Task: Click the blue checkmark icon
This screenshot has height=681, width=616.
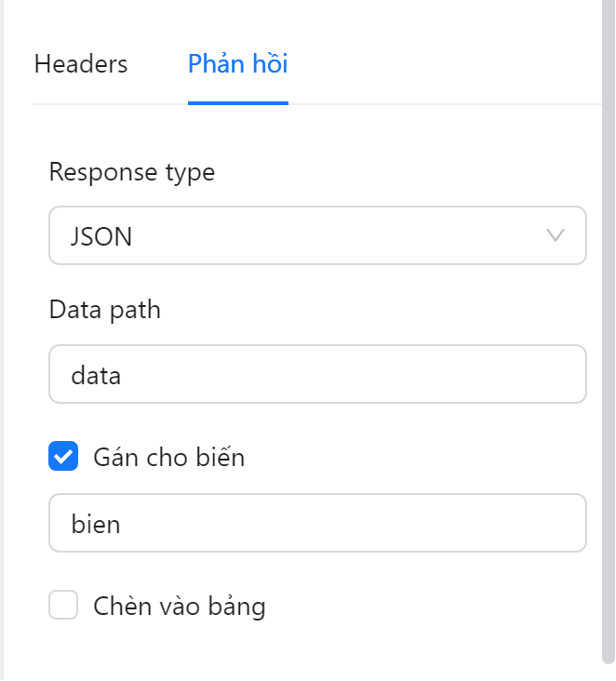Action: pyautogui.click(x=63, y=457)
